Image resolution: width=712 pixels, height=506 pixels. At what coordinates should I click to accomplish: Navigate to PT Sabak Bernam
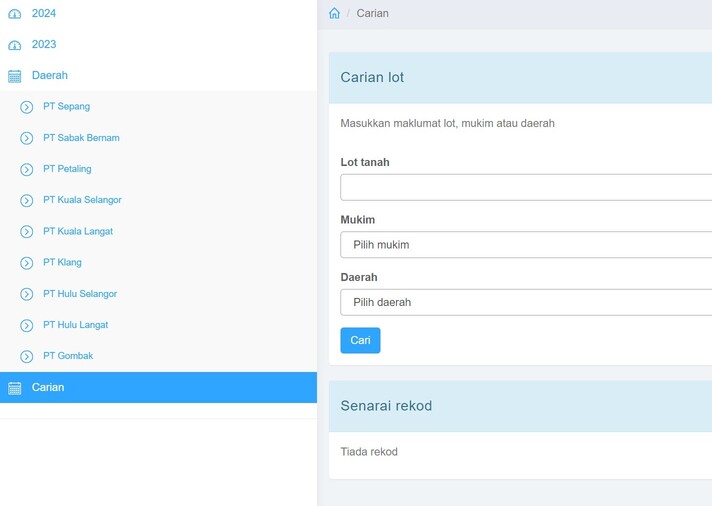(x=81, y=138)
